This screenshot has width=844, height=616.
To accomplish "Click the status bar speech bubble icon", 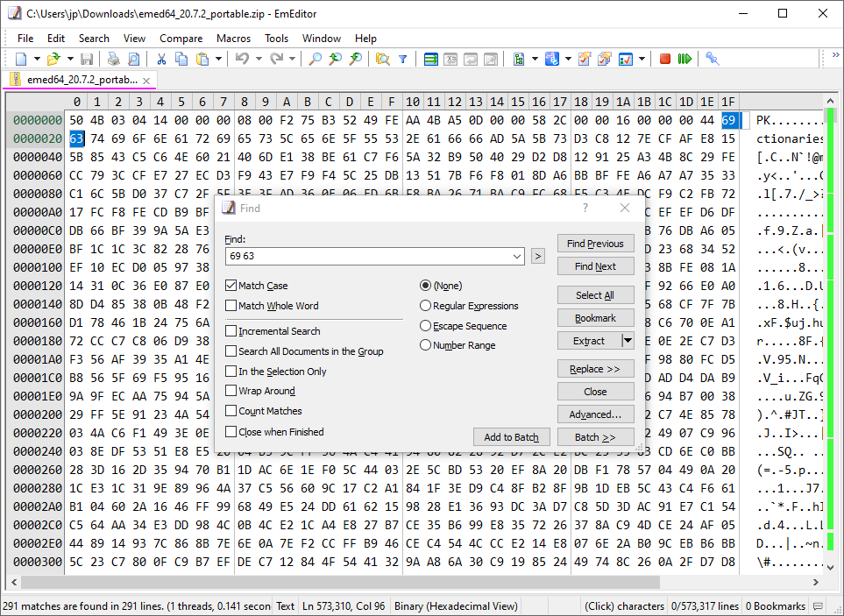I will coord(819,606).
